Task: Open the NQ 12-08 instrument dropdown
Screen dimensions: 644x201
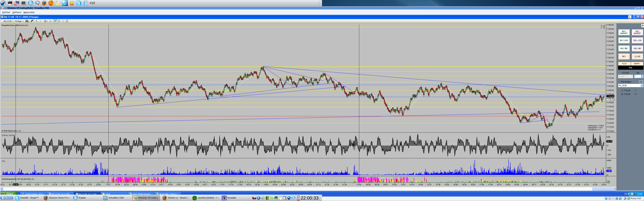Action: point(8,21)
